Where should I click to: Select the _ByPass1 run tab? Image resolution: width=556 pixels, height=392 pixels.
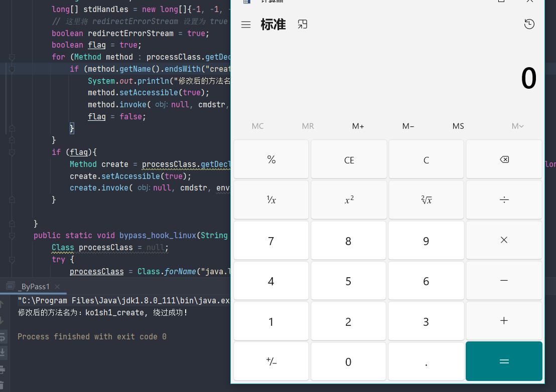[x=33, y=287]
